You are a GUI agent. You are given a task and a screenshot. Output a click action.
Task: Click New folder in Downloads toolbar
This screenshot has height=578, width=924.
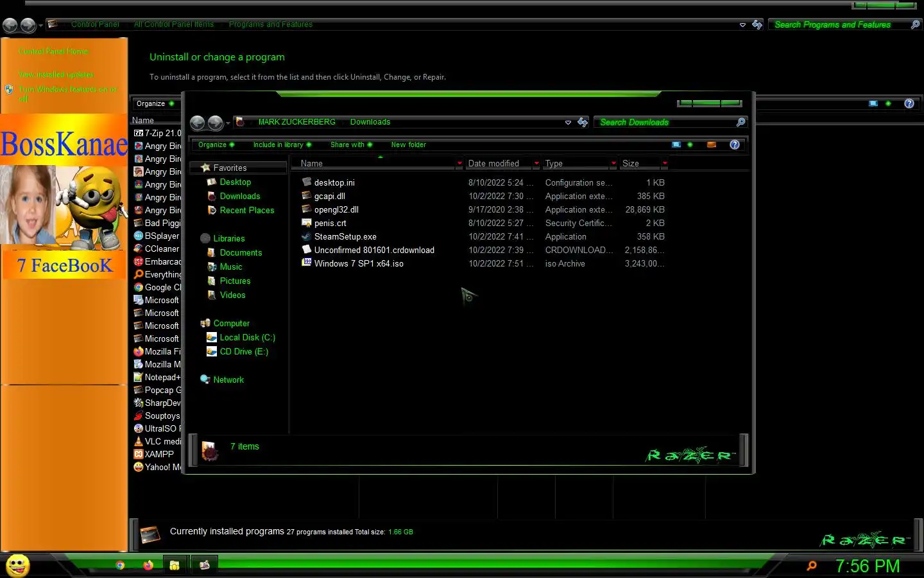pos(409,144)
